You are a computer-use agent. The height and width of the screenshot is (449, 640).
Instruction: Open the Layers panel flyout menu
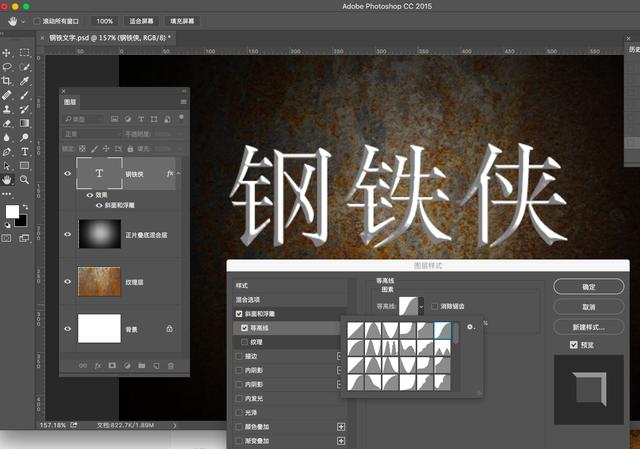pyautogui.click(x=184, y=102)
